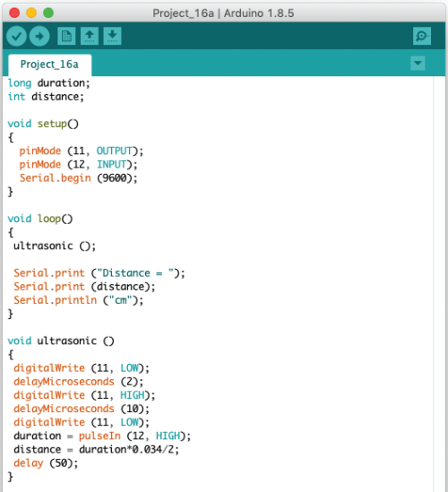Screen dimensions: 448x492
Task: Minimize the window with the yellow button
Action: click(31, 13)
